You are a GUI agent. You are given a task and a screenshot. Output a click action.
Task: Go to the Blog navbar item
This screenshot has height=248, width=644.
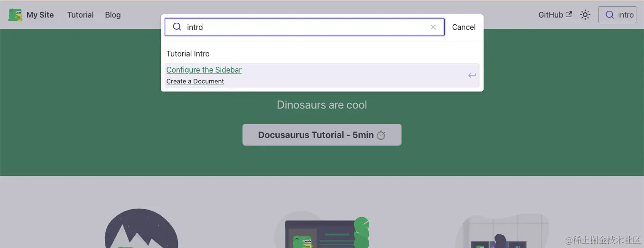click(x=113, y=15)
